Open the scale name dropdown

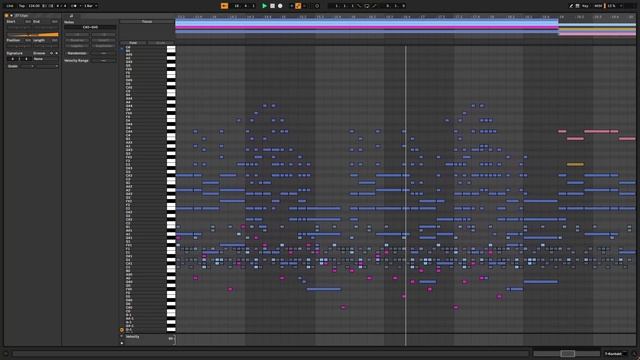[46, 66]
